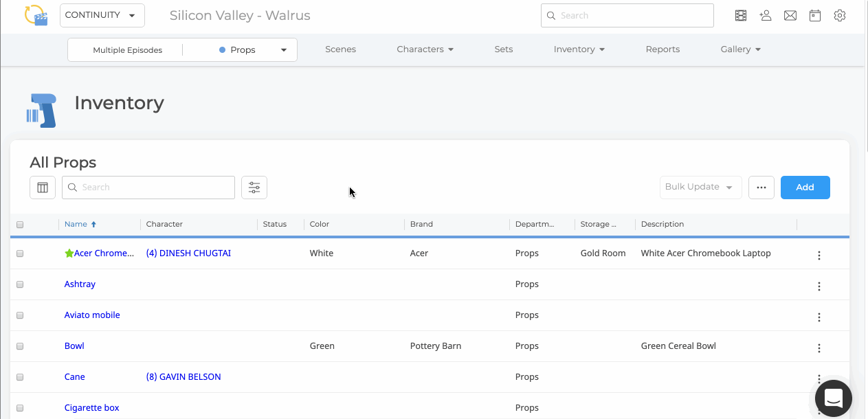The height and width of the screenshot is (419, 868).
Task: Sort by Description column header
Action: (x=663, y=224)
